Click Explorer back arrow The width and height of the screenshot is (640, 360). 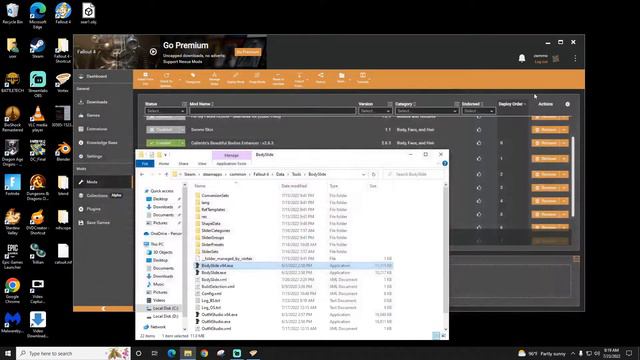click(x=142, y=174)
